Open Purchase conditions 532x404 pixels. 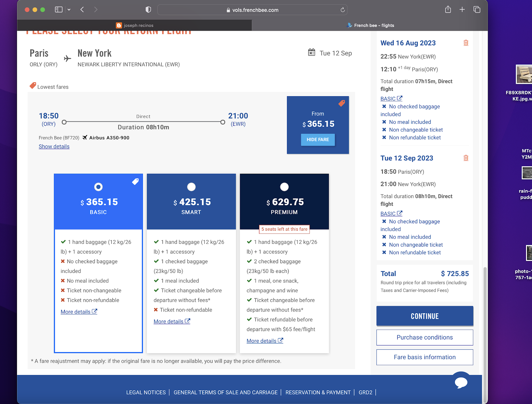(x=425, y=337)
